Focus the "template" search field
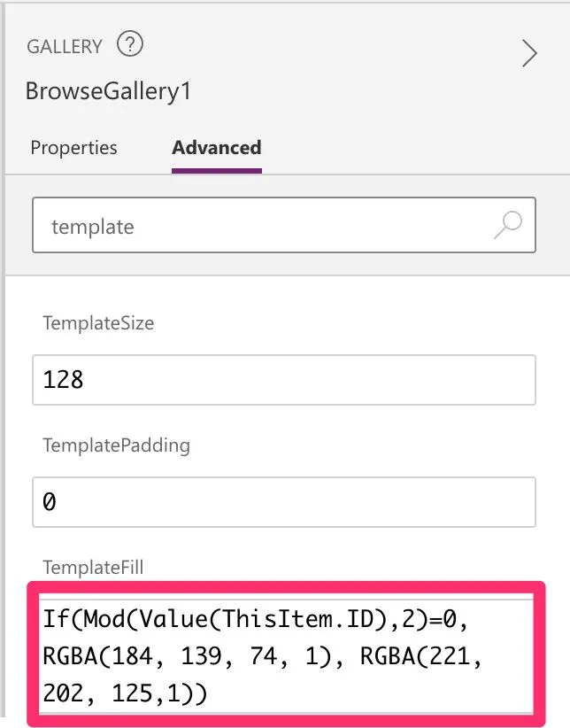Viewport: 570px width, 728px height. click(x=266, y=227)
